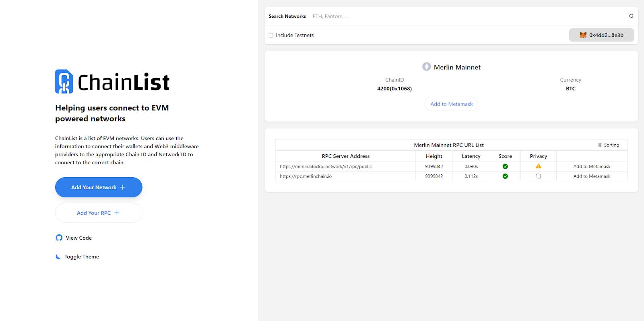644x321 pixels.
Task: Click the Merlin Mainnet title
Action: click(457, 67)
